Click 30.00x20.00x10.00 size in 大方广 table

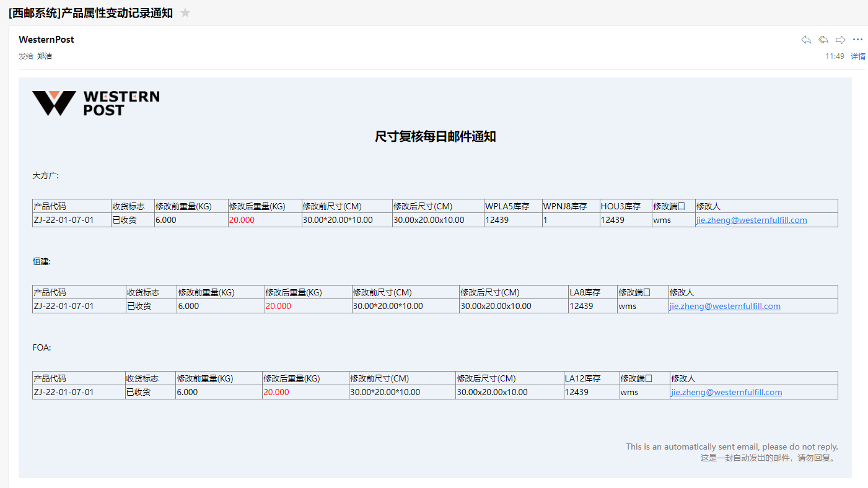(429, 220)
